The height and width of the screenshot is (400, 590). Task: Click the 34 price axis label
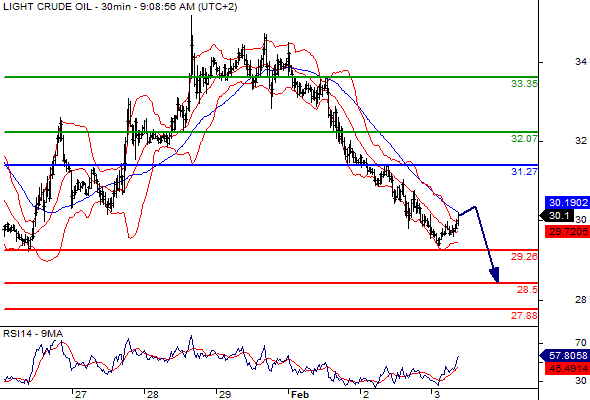(x=581, y=61)
